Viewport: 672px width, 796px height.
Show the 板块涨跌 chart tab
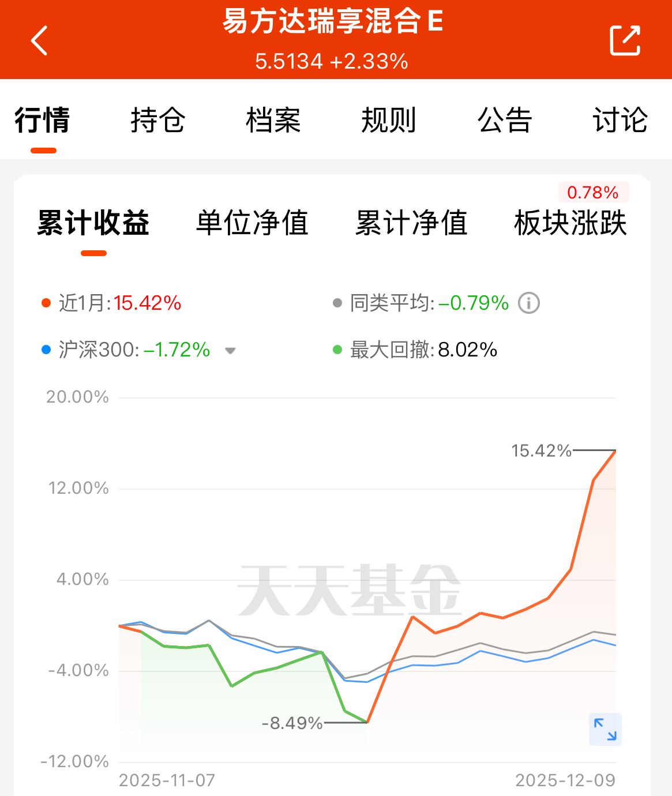[x=570, y=223]
